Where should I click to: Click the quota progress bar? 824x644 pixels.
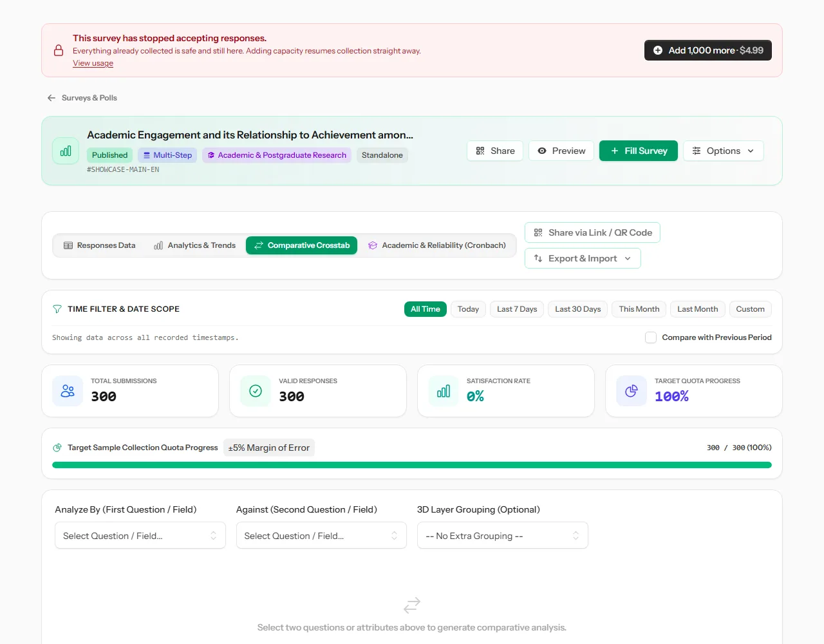pos(412,465)
